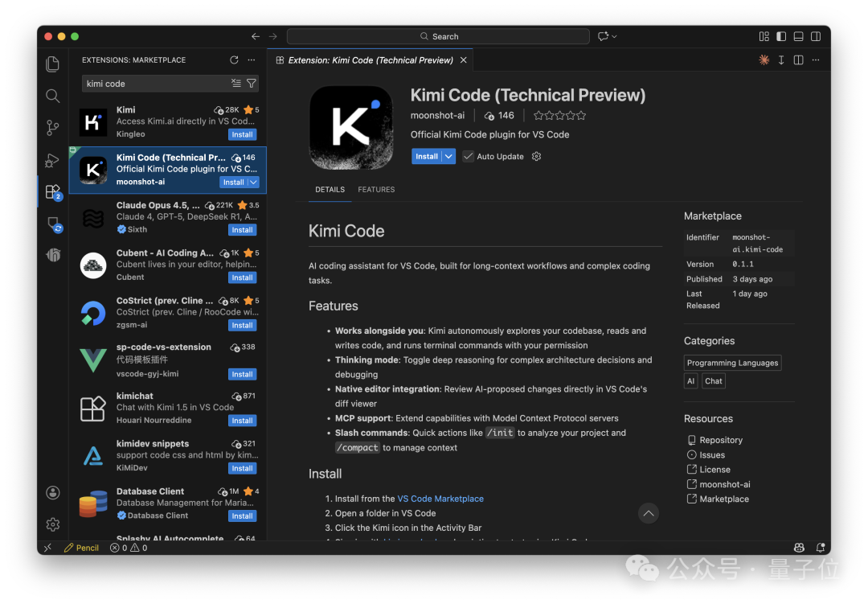Go forward with navigation arrow
The image size is (868, 604).
273,36
